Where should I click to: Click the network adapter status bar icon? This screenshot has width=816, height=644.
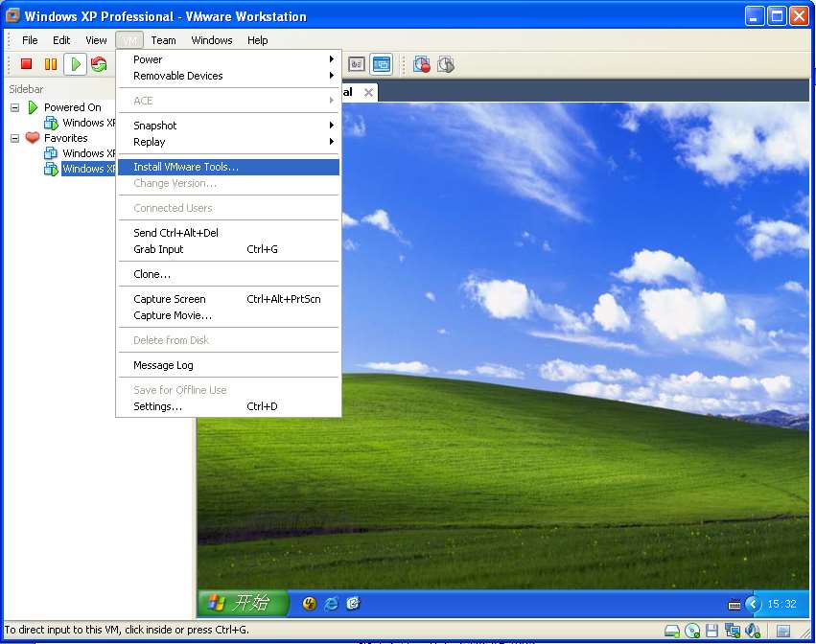point(733,631)
